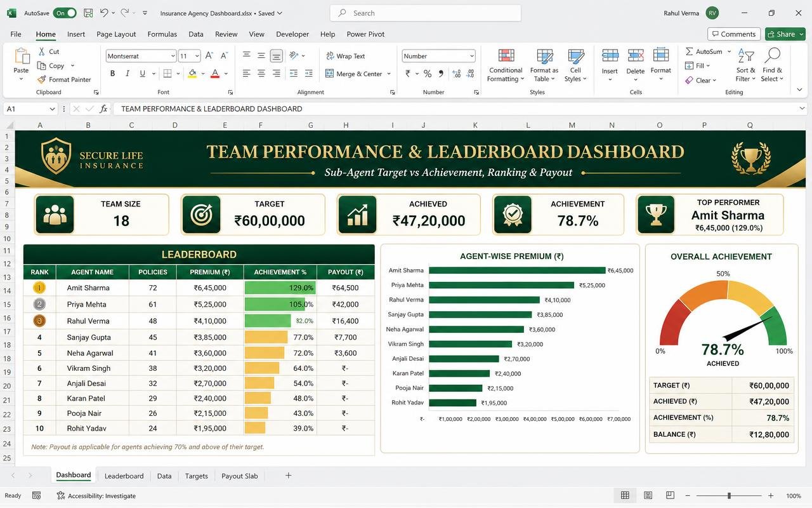Expand the AutoSum dropdown arrow
812x508 pixels.
tap(729, 51)
